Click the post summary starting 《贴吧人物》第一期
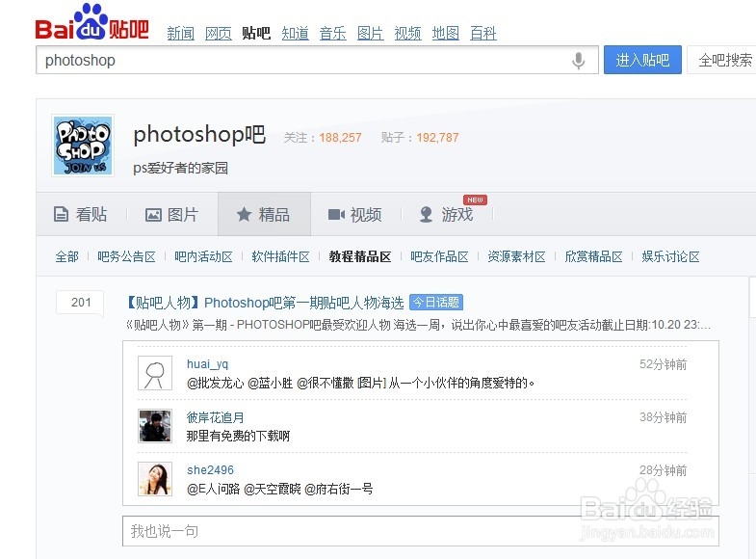756x559 pixels. coord(418,325)
